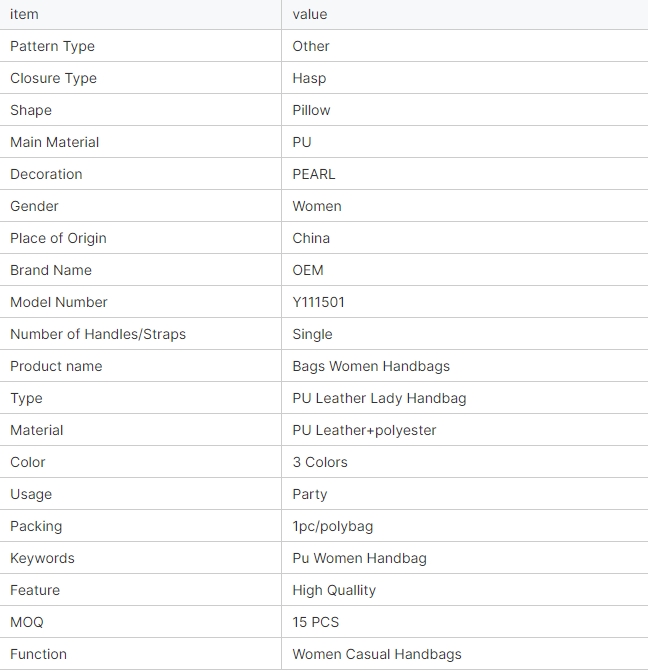Select the 'Pillow' shape value
This screenshot has width=649, height=671.
pos(311,110)
